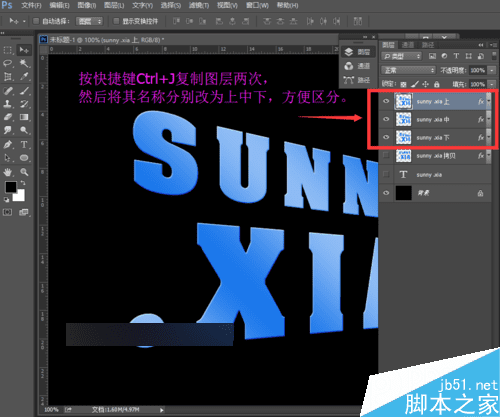This screenshot has width=500, height=417.
Task: Open the 窗口(W) menu
Action: tap(257, 5)
